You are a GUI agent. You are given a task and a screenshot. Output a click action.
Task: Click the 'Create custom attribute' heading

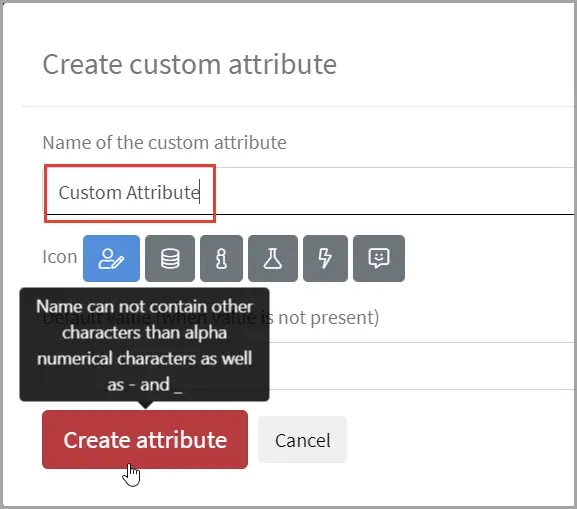tap(190, 64)
